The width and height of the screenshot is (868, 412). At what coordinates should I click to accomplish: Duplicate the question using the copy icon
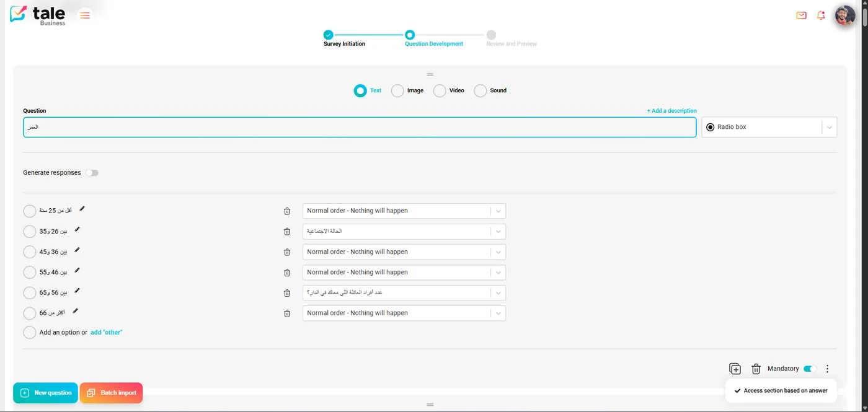[x=735, y=369]
